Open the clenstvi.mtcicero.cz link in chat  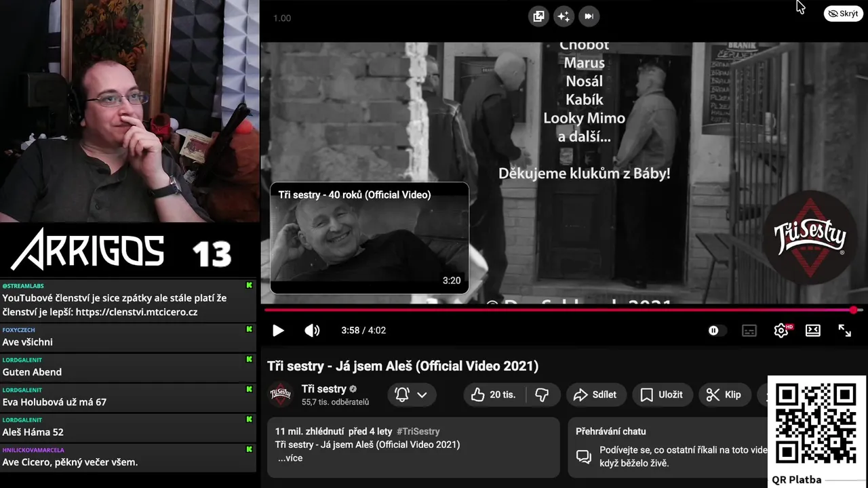(x=136, y=312)
